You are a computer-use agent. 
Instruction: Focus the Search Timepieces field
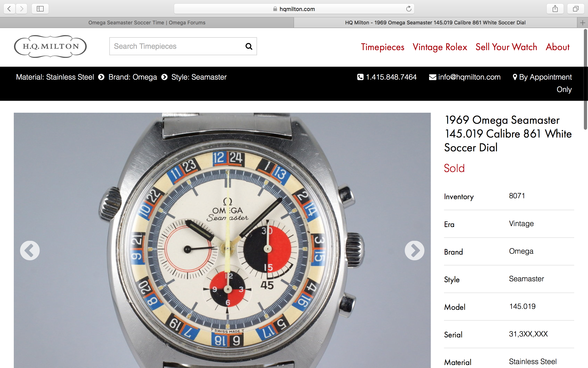[x=183, y=46]
